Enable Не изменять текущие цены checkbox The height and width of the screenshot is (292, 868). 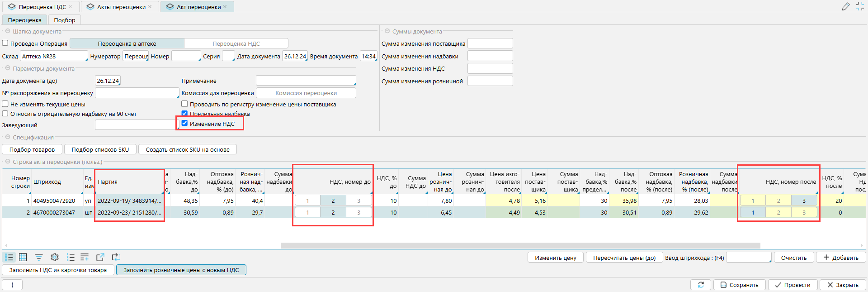coord(5,104)
